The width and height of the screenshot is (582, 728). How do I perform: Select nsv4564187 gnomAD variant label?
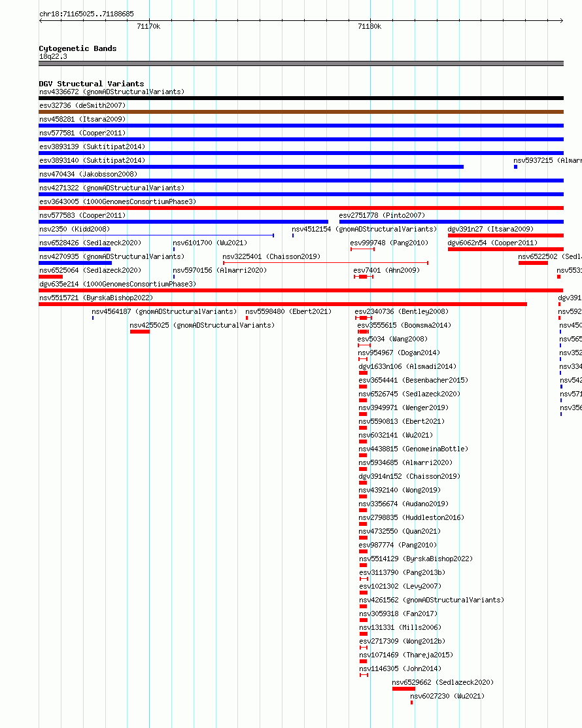coord(164,311)
